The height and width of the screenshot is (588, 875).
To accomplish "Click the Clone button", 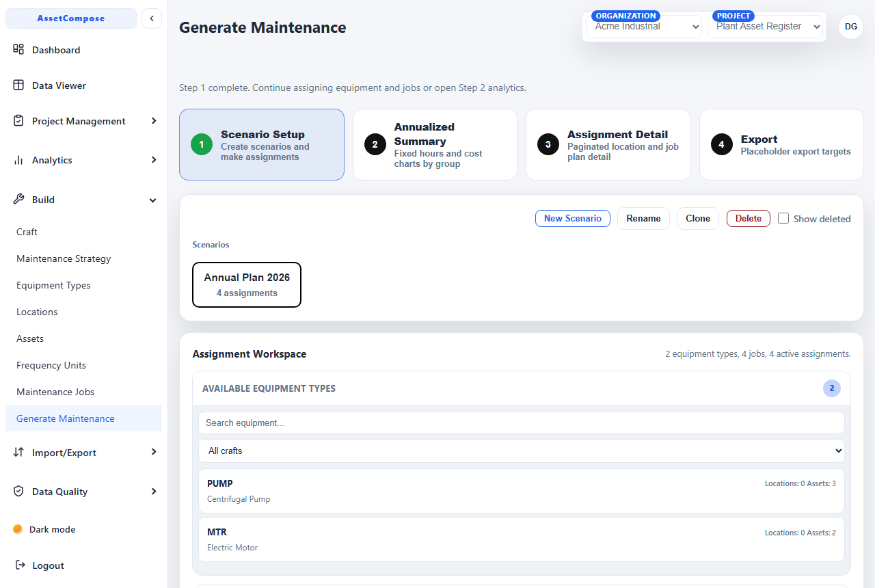I will [698, 218].
